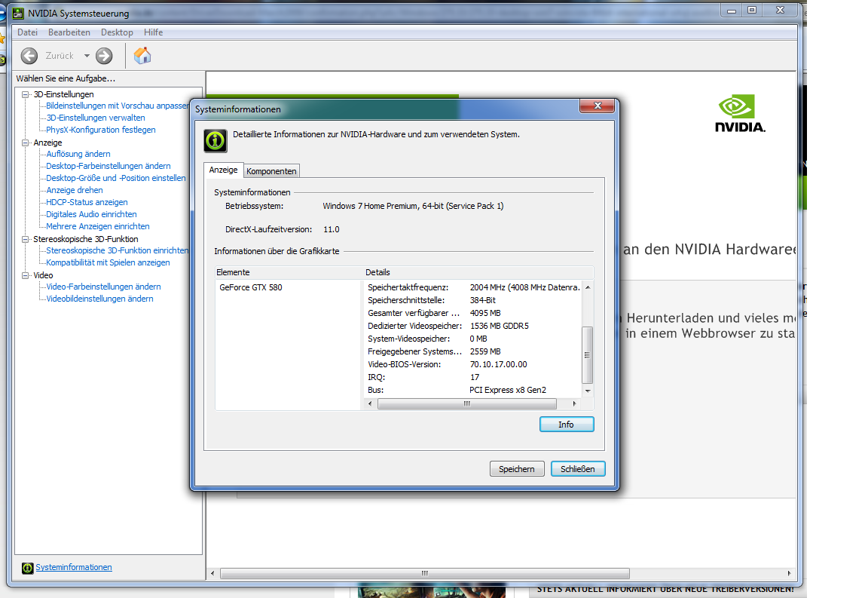Click details list scroll-down arrow
The image size is (868, 598).
588,391
